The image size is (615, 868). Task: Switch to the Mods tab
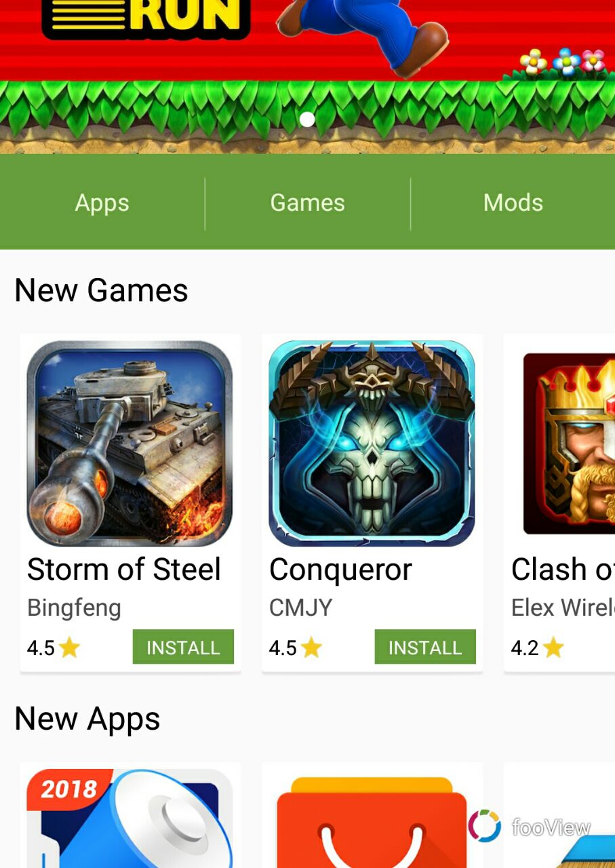pyautogui.click(x=513, y=203)
